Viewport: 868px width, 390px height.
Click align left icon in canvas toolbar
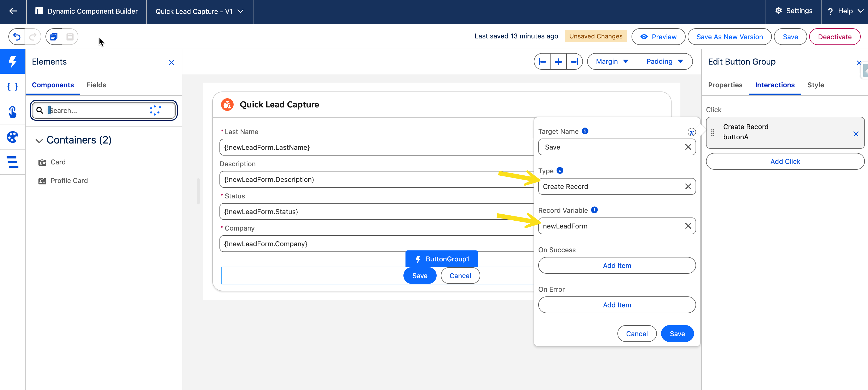click(542, 62)
